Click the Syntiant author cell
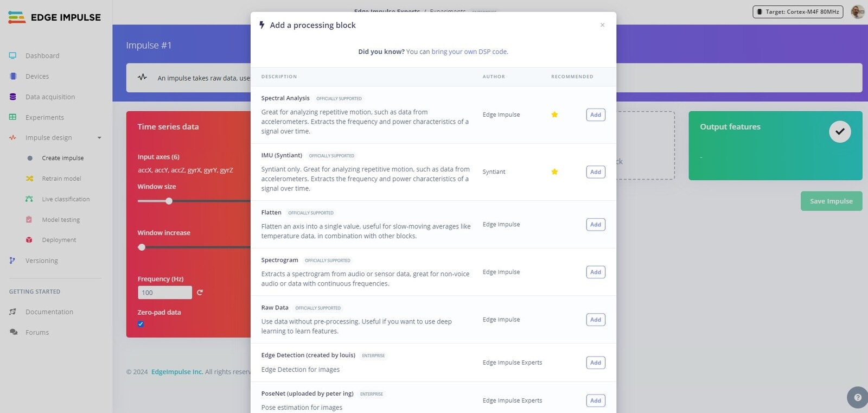This screenshot has width=868, height=413. (494, 171)
